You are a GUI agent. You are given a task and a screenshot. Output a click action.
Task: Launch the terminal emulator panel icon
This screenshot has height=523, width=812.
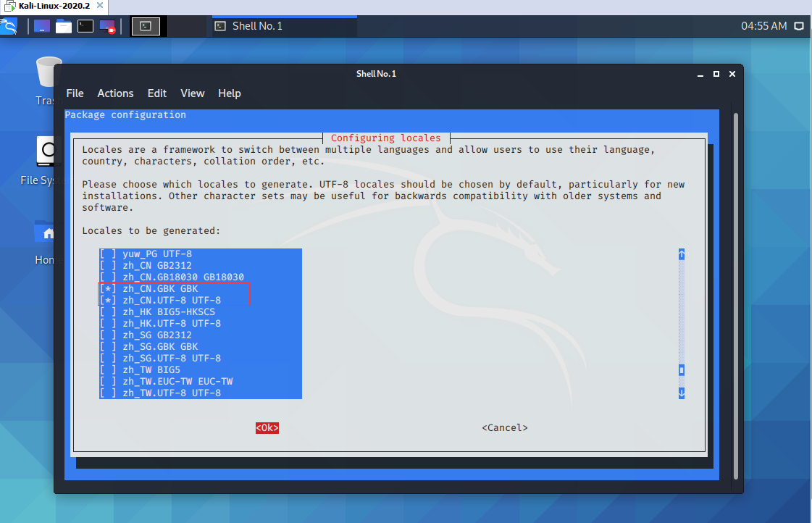tap(85, 26)
